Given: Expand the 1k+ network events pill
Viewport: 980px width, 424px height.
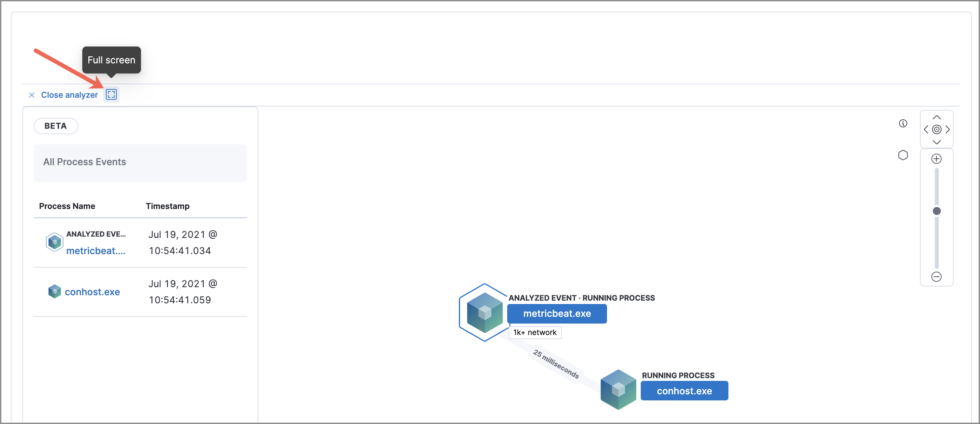Looking at the screenshot, I should pyautogui.click(x=535, y=332).
